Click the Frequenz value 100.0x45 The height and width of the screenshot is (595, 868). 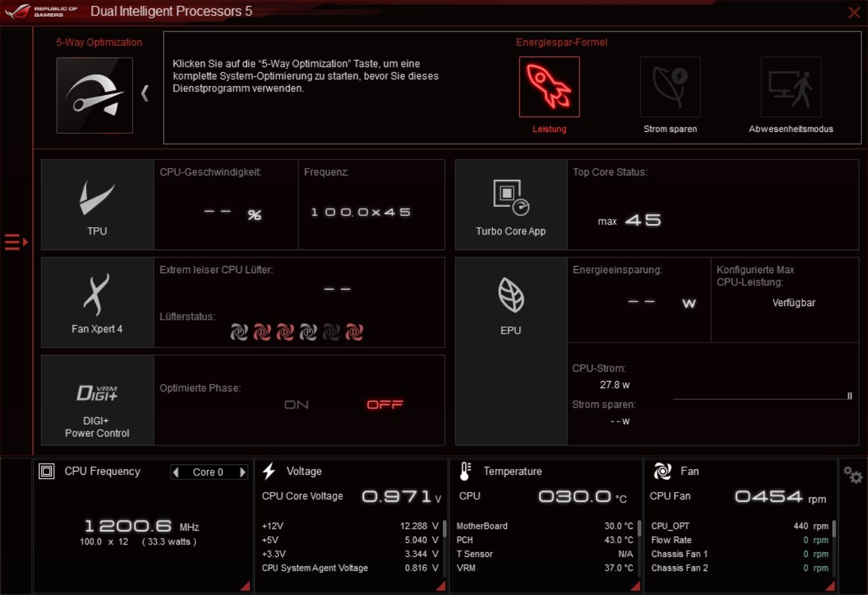point(361,212)
